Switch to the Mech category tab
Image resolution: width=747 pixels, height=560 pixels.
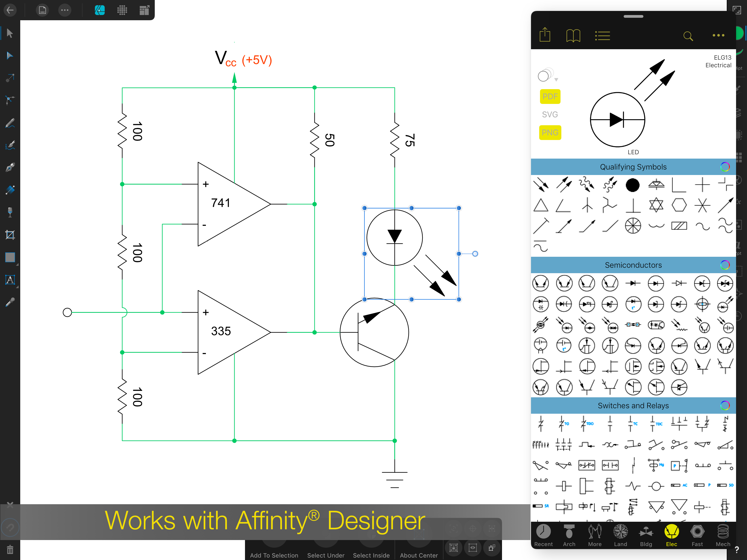tap(723, 535)
